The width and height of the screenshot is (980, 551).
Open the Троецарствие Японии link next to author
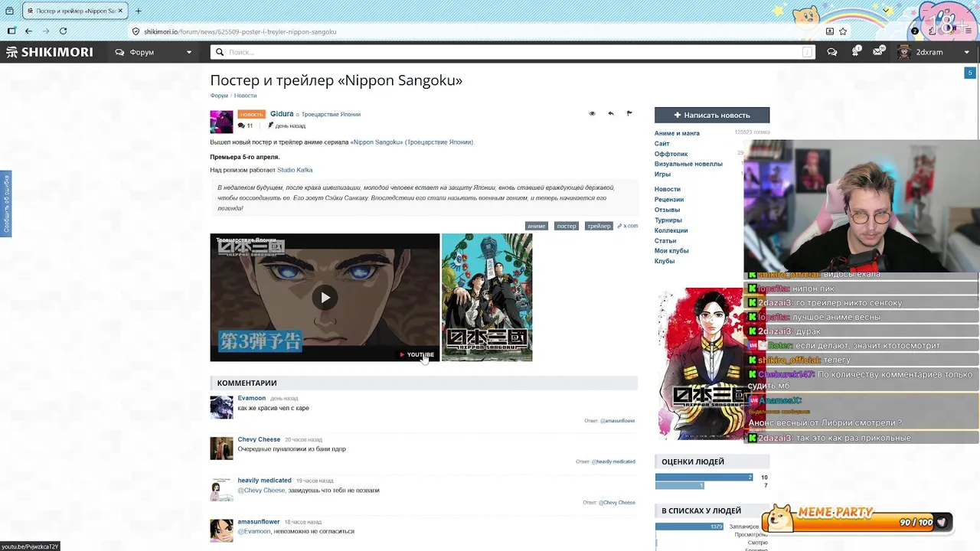[331, 115]
